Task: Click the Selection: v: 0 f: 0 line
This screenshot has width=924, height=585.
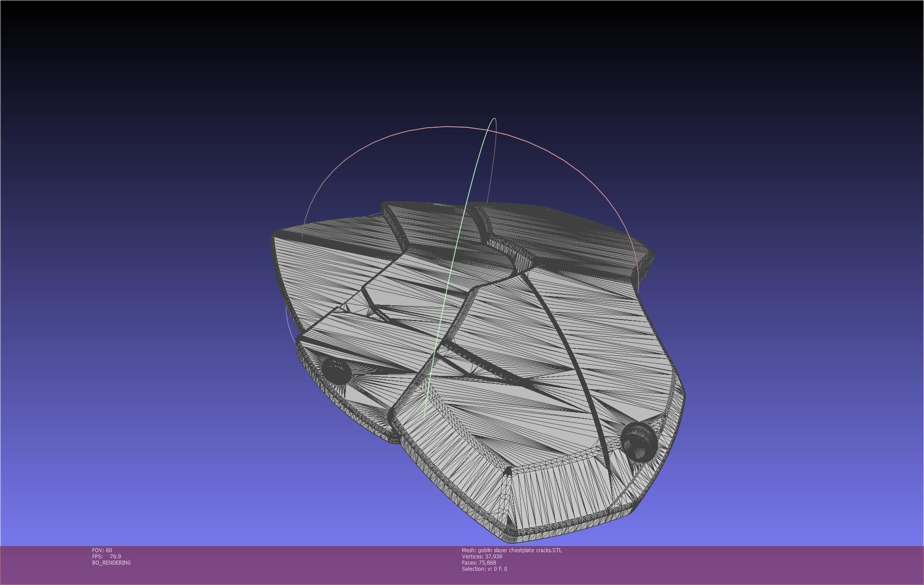Action: click(x=484, y=569)
